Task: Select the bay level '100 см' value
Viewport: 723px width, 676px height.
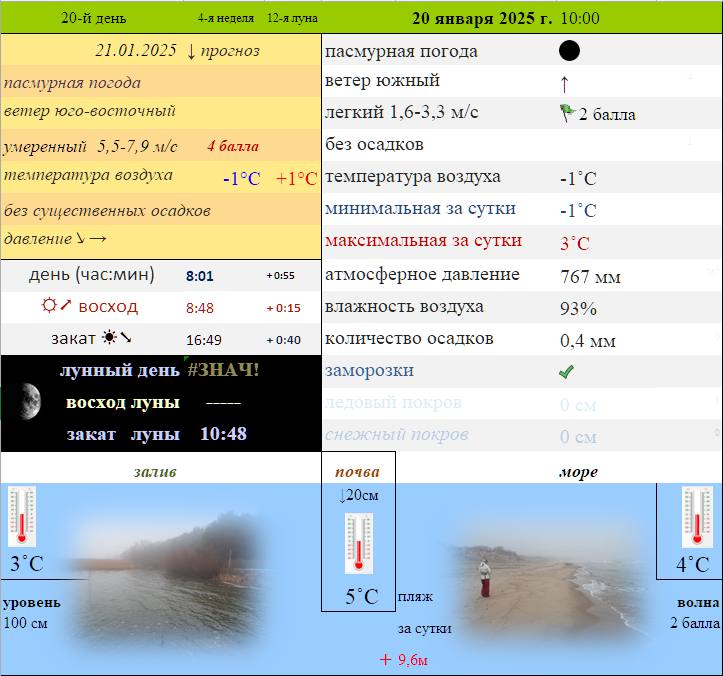Action: (x=25, y=623)
